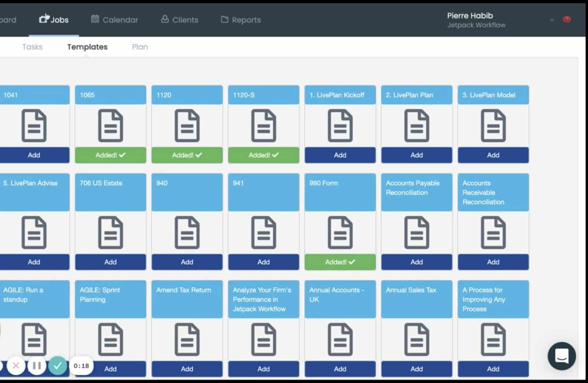The image size is (588, 383).
Task: Click 3. LivePlan Model document icon
Action: [493, 126]
